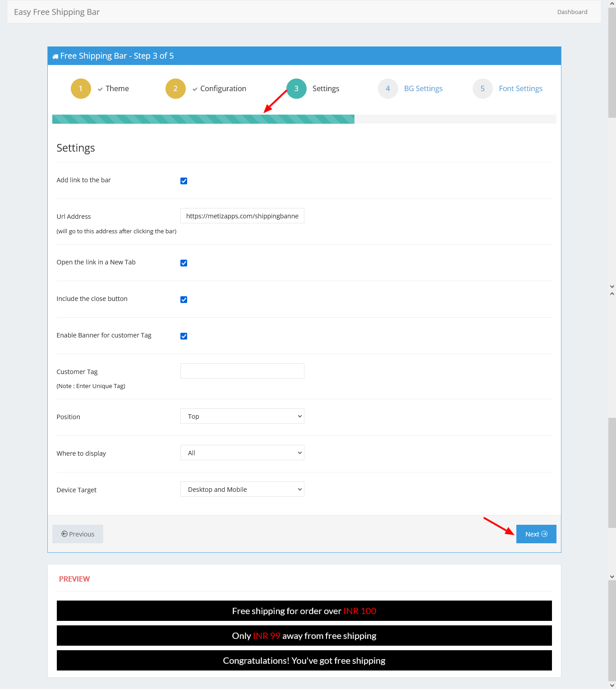This screenshot has width=616, height=689.
Task: Click the step 3 Settings circle icon
Action: (296, 88)
